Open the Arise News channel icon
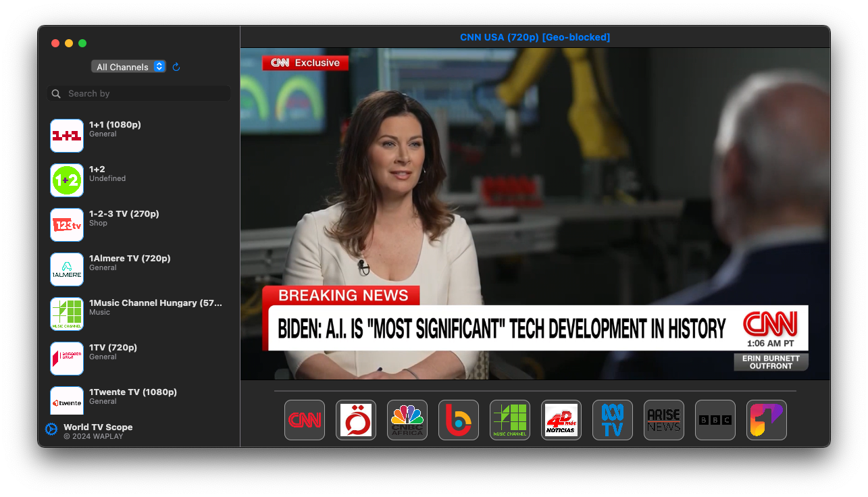The image size is (868, 497). coord(664,420)
